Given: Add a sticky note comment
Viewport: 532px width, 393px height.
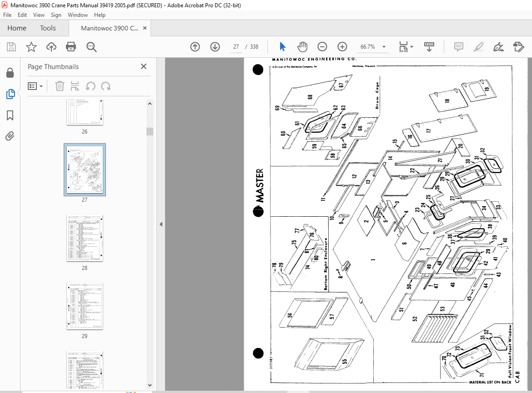Looking at the screenshot, I should [x=458, y=47].
